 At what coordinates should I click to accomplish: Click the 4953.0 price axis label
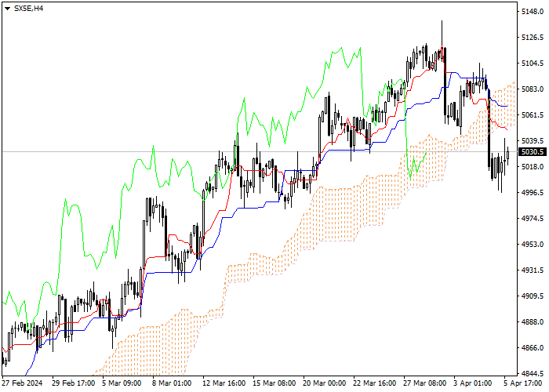533,245
